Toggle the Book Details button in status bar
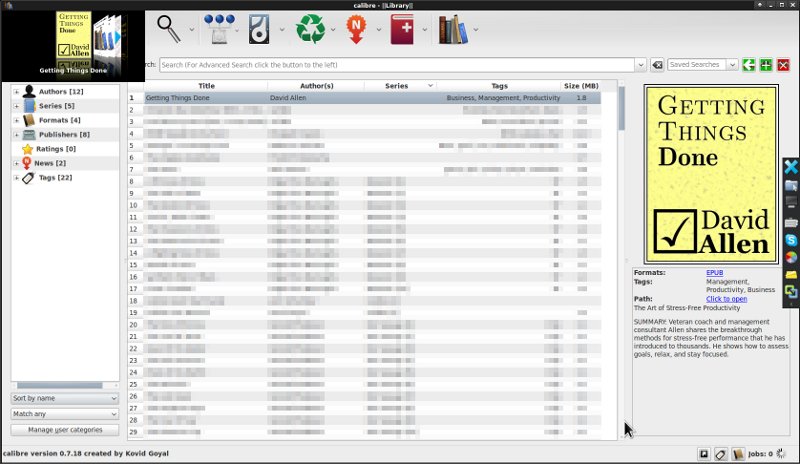Image resolution: width=800 pixels, height=464 pixels. [738, 454]
